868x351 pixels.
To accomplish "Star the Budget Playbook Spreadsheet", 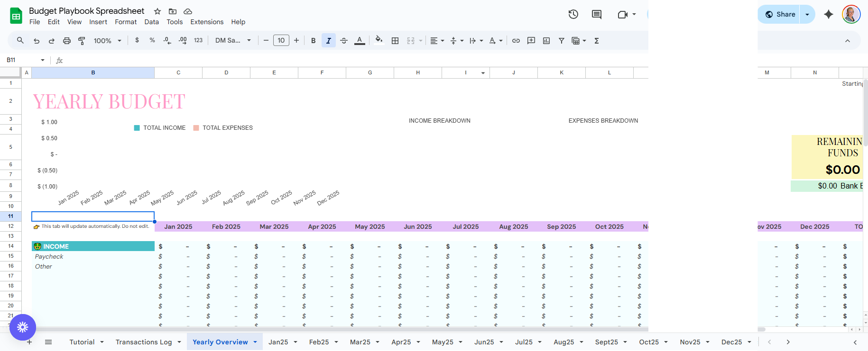I will [x=157, y=11].
